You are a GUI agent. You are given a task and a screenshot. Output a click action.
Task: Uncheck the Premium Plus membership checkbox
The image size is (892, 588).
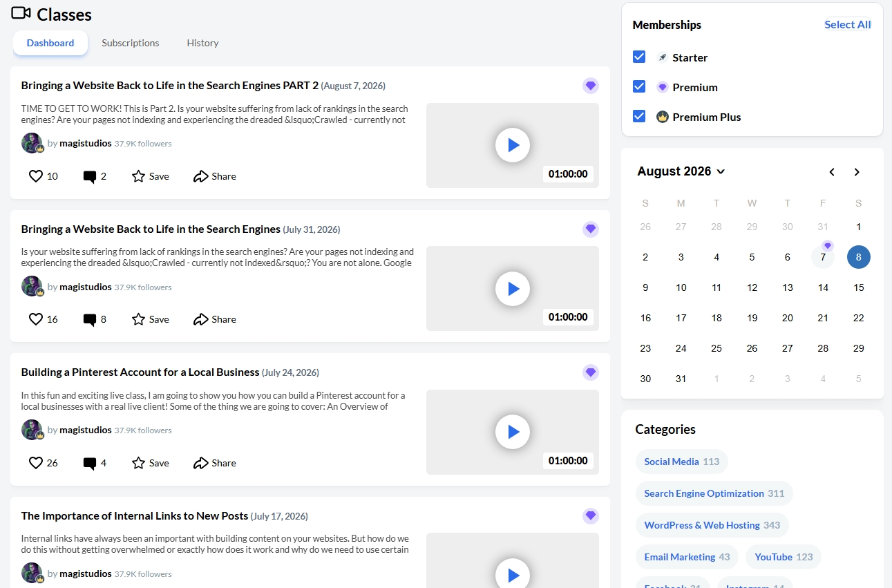tap(639, 116)
